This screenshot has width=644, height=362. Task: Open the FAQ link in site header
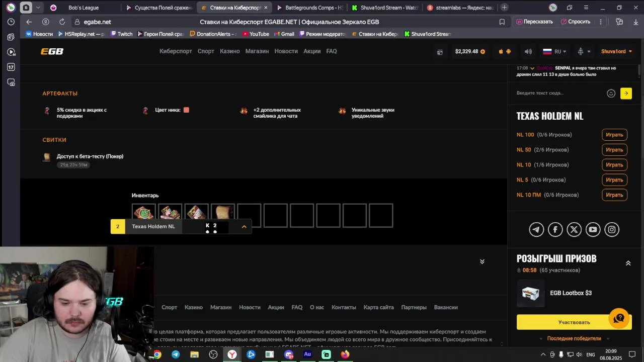(332, 51)
